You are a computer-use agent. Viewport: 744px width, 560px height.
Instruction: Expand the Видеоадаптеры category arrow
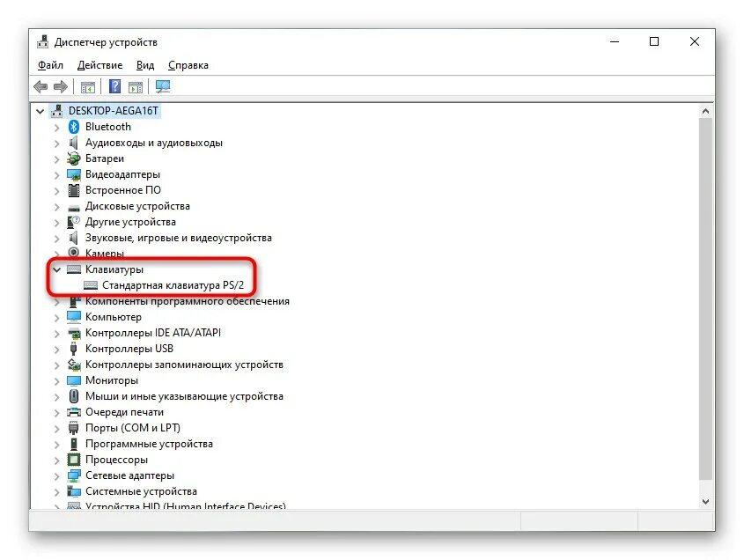click(57, 175)
